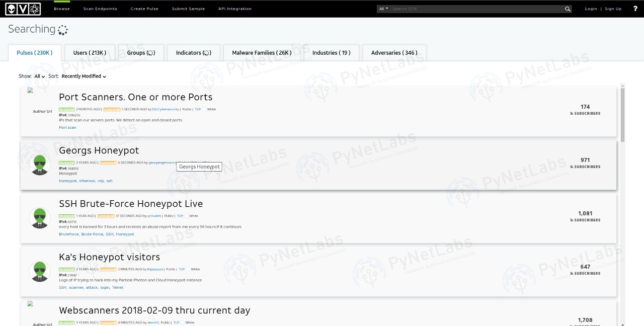
Task: Click the Port Scanners author image placeholder
Action: (x=30, y=91)
